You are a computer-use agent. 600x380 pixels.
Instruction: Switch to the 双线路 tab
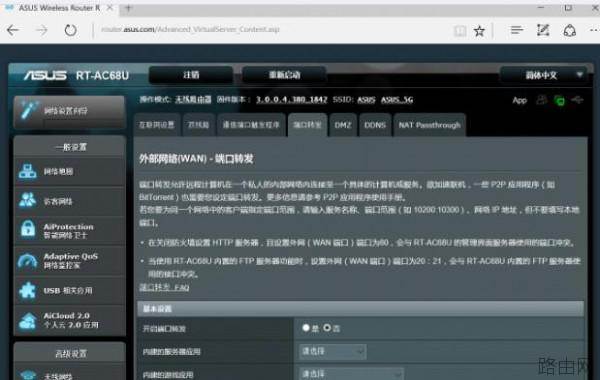point(198,125)
